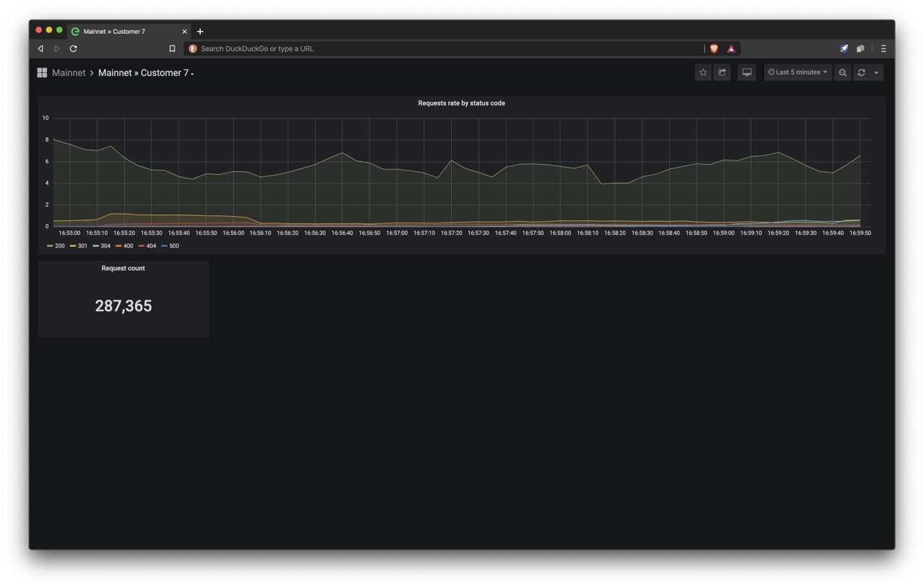Star this dashboard as favorite
This screenshot has height=588, width=924.
pos(703,72)
